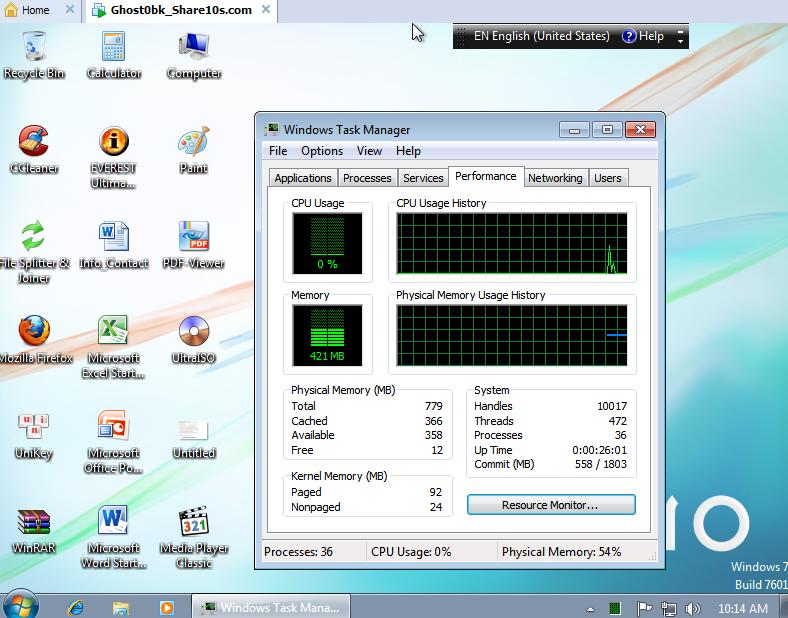Click the CPU Usage History graph
This screenshot has width=788, height=618.
coord(512,243)
